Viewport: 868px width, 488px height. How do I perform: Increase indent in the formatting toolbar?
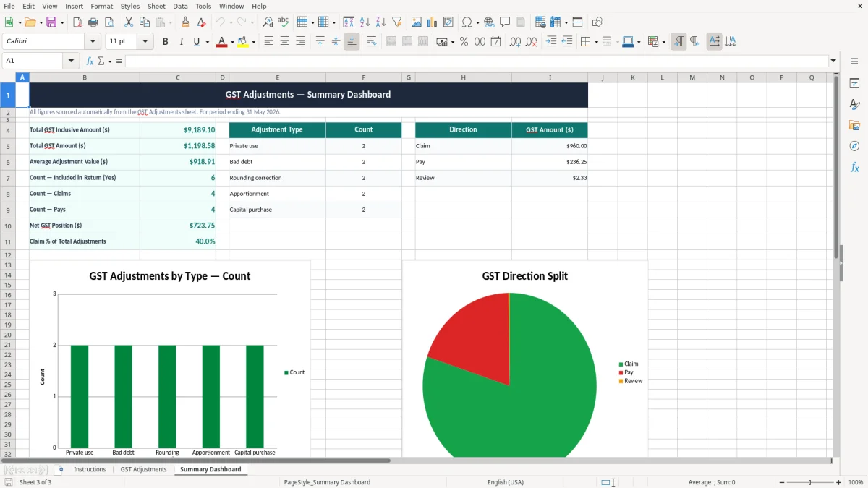551,42
